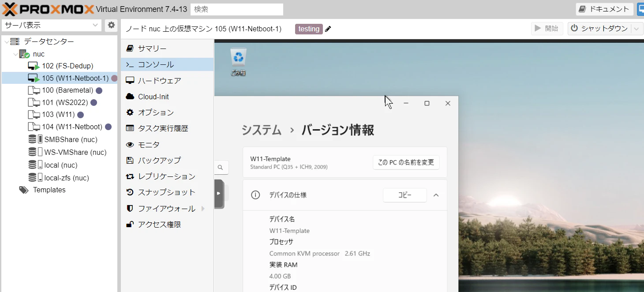Click the Proxmox logo

tap(48, 9)
